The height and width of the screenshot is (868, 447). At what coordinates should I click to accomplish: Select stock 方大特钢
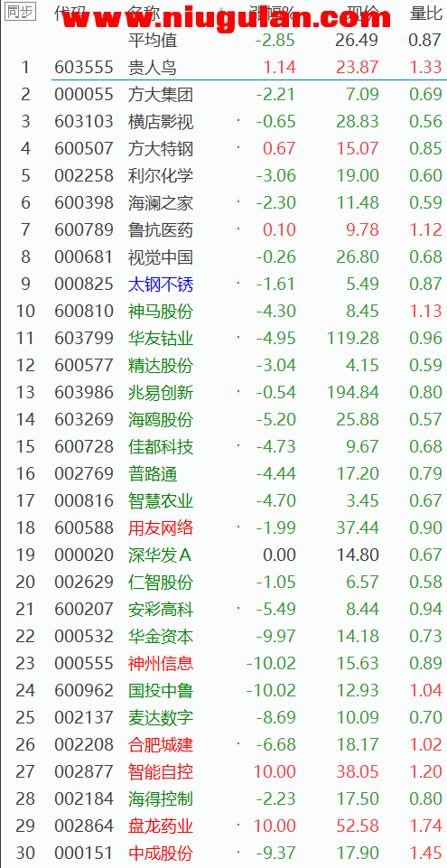(161, 148)
